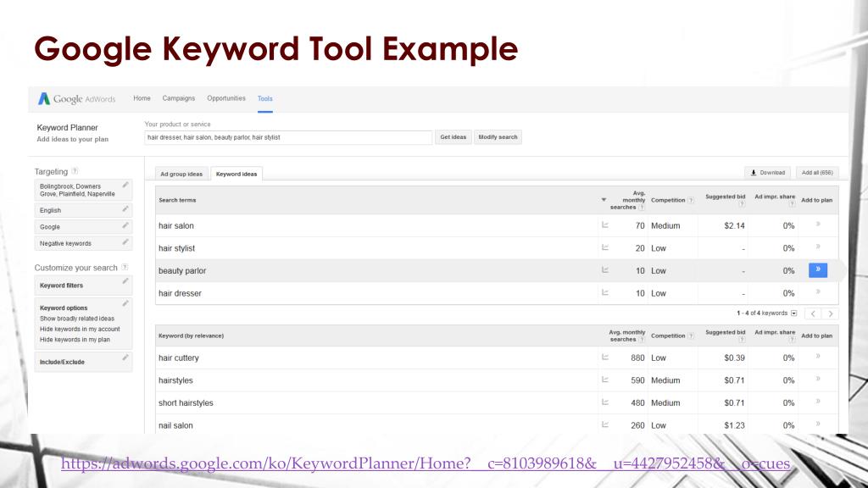
Task: Select Hide keywords in my account option
Action: point(80,330)
